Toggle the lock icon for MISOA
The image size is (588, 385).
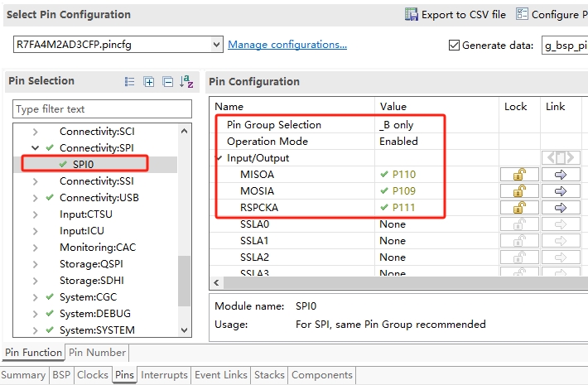coord(519,175)
